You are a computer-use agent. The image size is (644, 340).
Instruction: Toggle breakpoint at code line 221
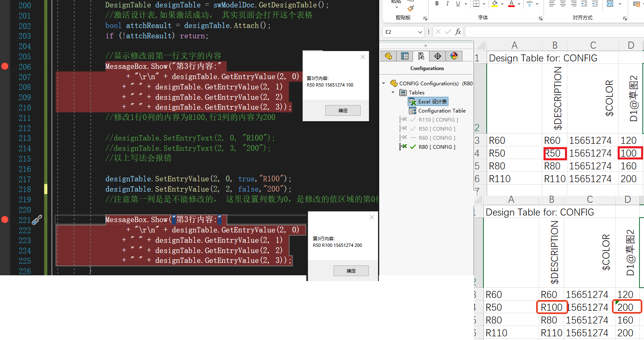point(5,220)
